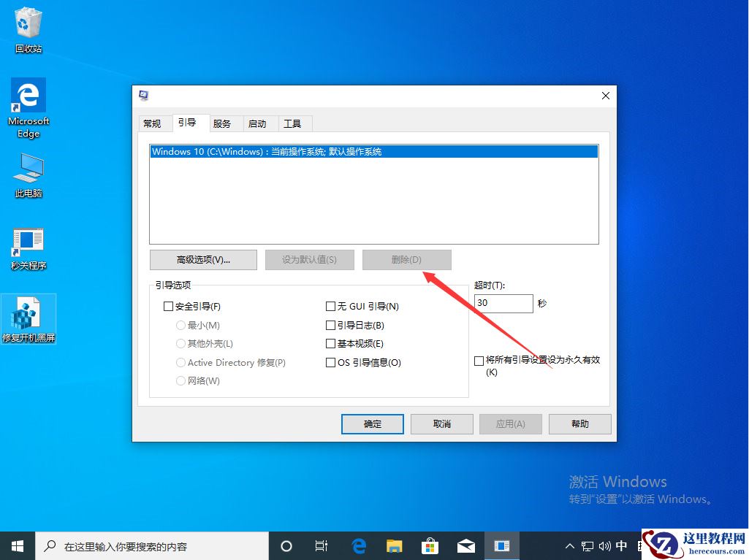Open File Explorer from the taskbar
749x560 pixels.
(x=395, y=545)
